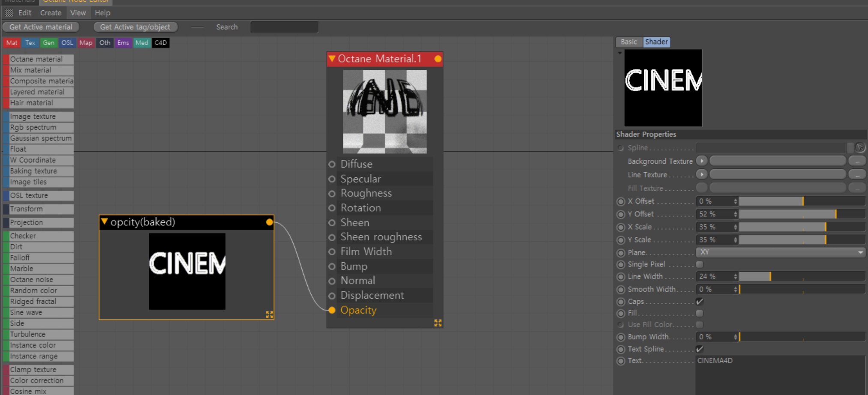Click the connected Opacity input pin
The image size is (868, 395).
pyautogui.click(x=332, y=310)
